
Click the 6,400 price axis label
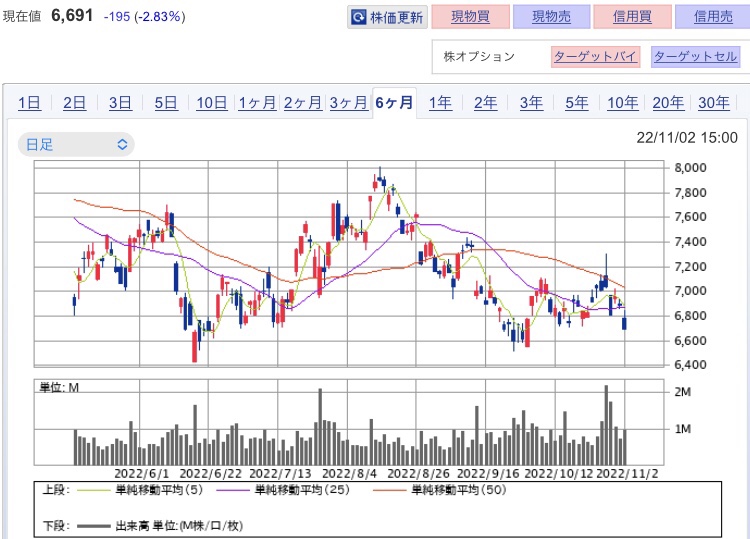pos(690,365)
